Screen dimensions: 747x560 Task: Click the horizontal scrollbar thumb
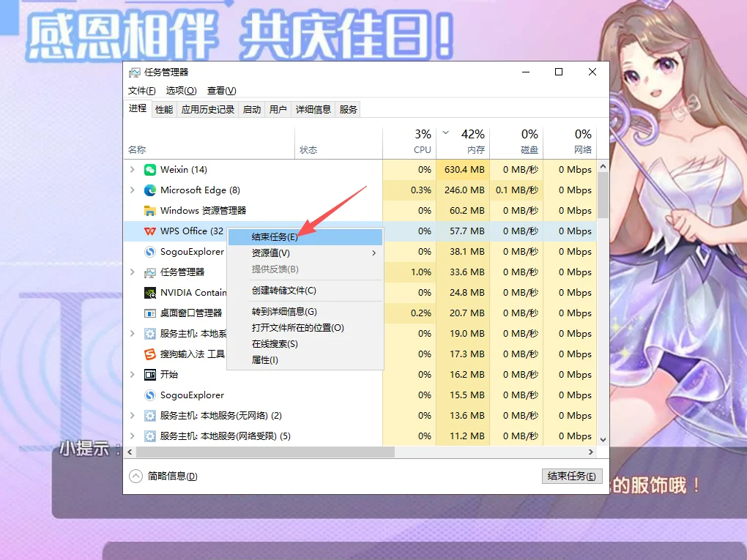pos(265,452)
